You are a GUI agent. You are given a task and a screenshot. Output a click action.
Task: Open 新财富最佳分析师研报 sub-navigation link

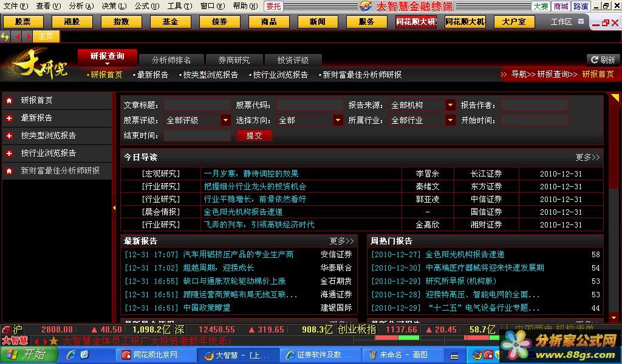(362, 75)
